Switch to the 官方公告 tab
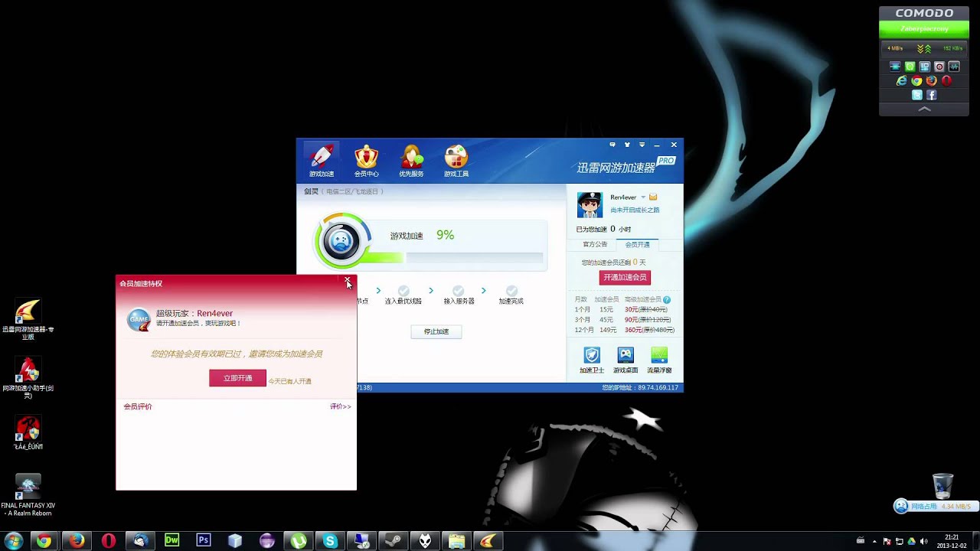980x551 pixels. pos(595,244)
